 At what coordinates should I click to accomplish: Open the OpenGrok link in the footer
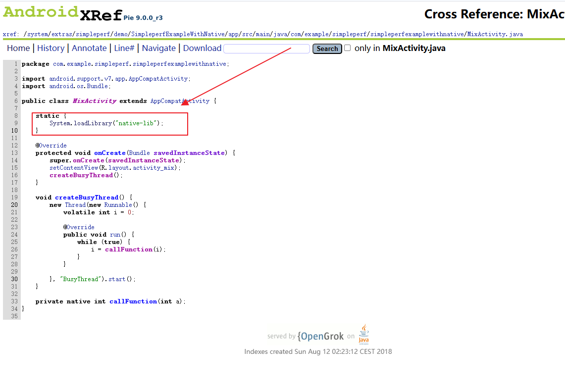320,336
